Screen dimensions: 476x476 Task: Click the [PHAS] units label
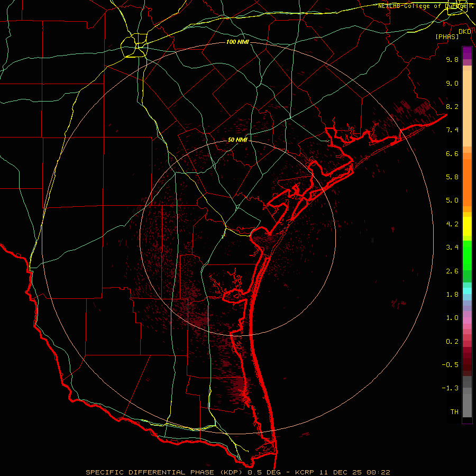click(447, 37)
